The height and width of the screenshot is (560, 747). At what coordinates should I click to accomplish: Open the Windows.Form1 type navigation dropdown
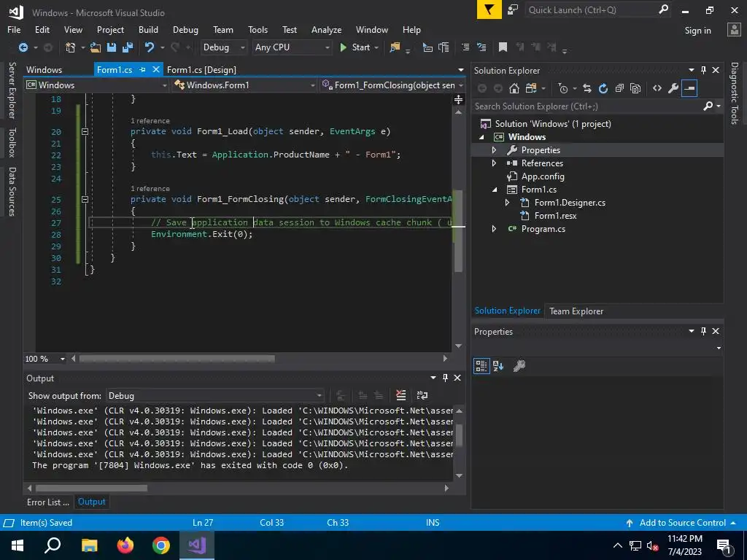click(x=245, y=85)
